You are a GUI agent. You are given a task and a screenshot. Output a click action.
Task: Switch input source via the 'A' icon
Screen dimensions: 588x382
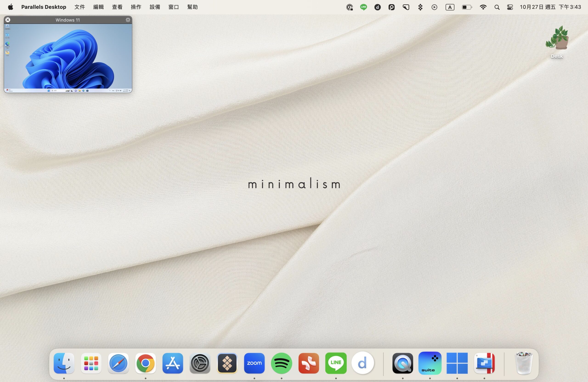(x=450, y=7)
